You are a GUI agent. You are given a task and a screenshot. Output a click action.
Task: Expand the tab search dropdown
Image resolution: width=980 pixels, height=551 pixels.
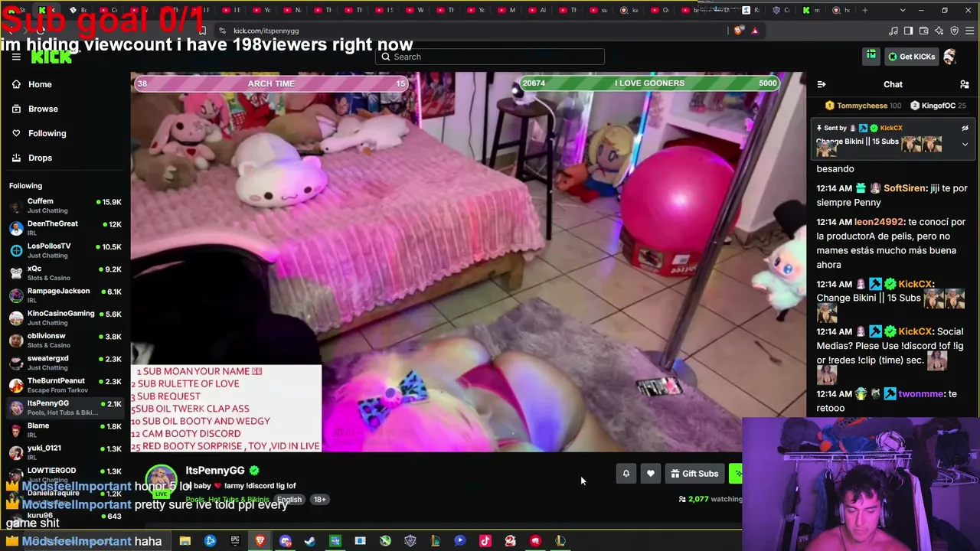[x=903, y=10]
